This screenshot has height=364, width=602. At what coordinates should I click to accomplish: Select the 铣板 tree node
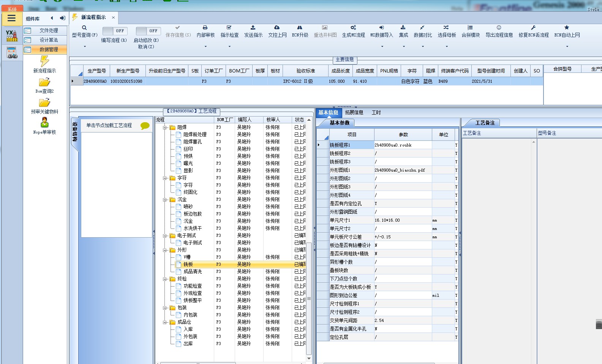point(188,265)
